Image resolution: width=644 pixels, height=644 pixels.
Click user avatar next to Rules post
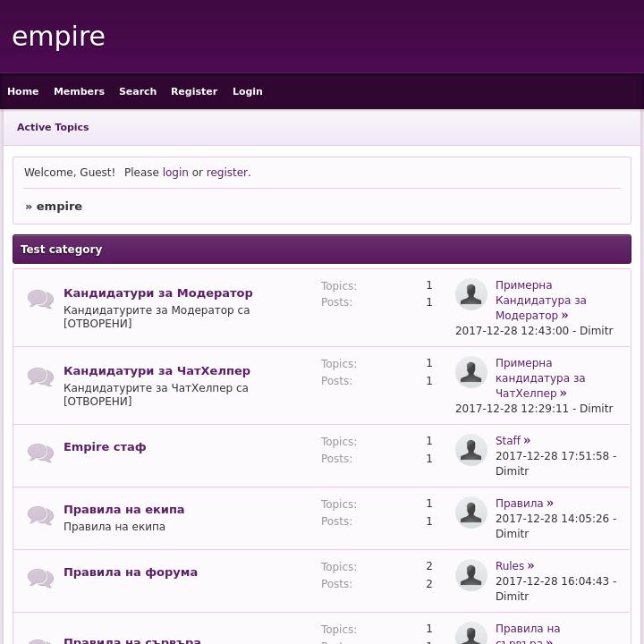471,575
